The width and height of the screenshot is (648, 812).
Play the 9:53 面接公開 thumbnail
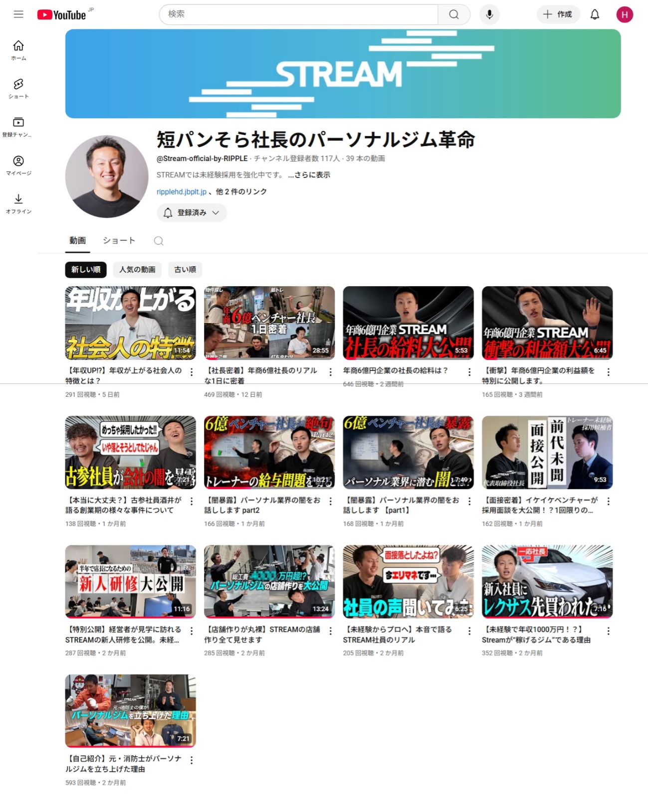tap(547, 453)
